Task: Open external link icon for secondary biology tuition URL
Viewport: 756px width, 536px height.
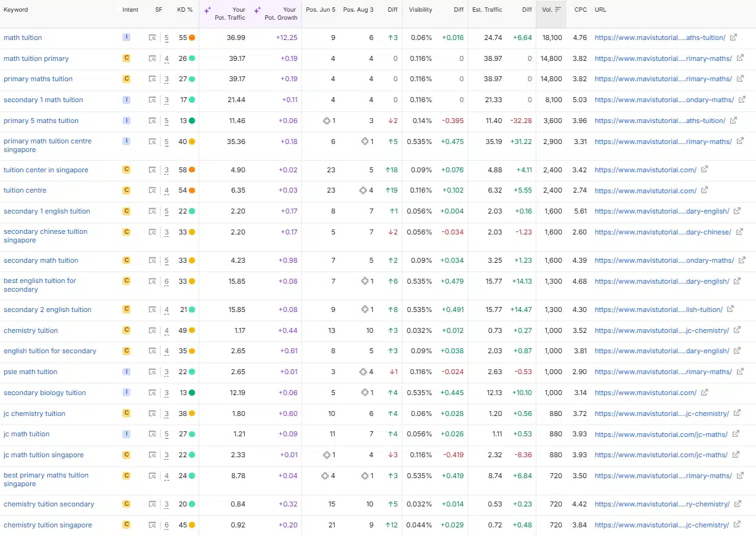Action: pos(704,393)
